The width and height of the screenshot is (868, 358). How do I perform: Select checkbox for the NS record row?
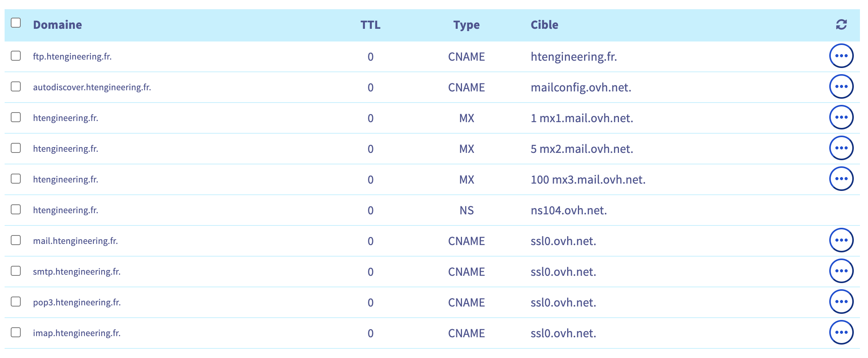tap(16, 209)
